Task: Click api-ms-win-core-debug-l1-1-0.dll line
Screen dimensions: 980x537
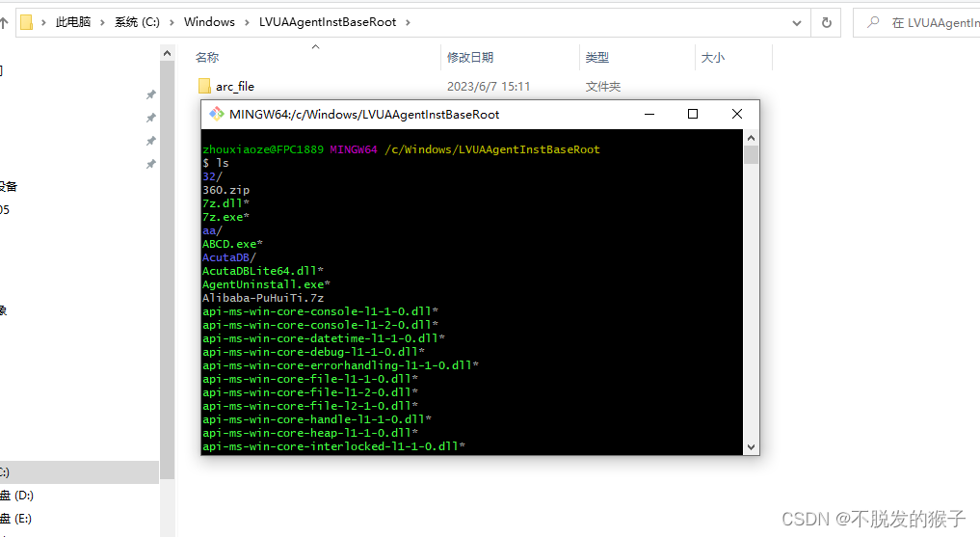Action: 314,352
